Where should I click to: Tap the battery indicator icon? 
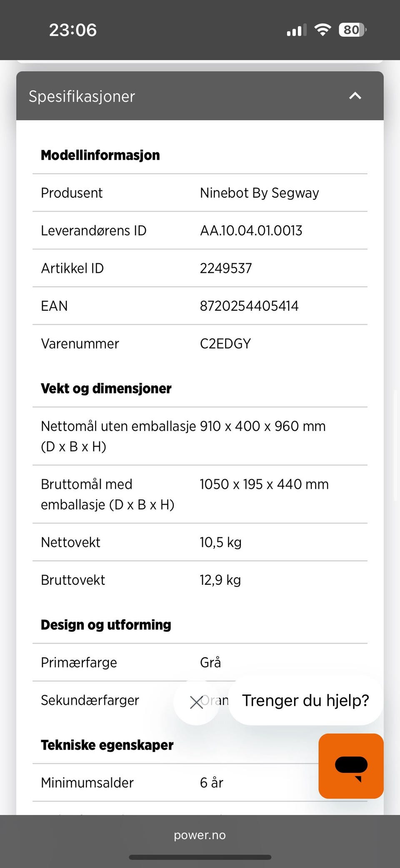pyautogui.click(x=352, y=30)
